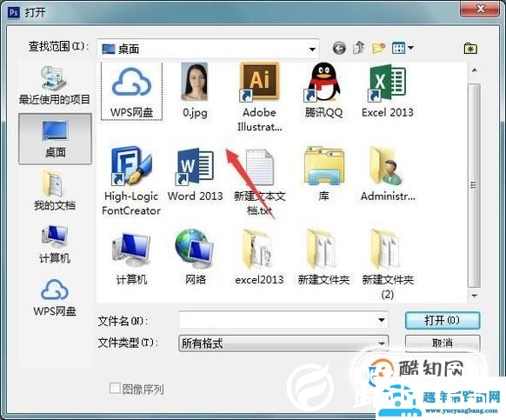The image size is (506, 420).
Task: Go to WPS网盘 in places sidebar
Action: pyautogui.click(x=55, y=297)
